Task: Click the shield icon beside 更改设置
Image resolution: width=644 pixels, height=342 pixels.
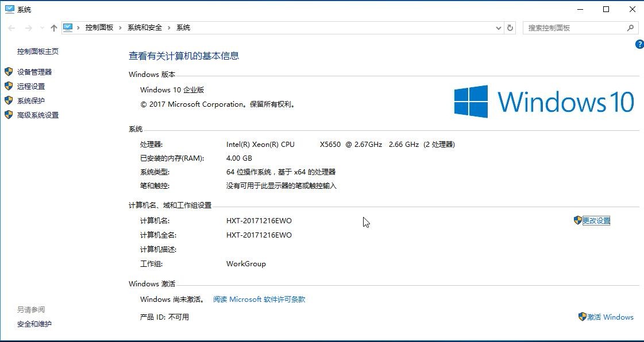Action: click(x=578, y=220)
